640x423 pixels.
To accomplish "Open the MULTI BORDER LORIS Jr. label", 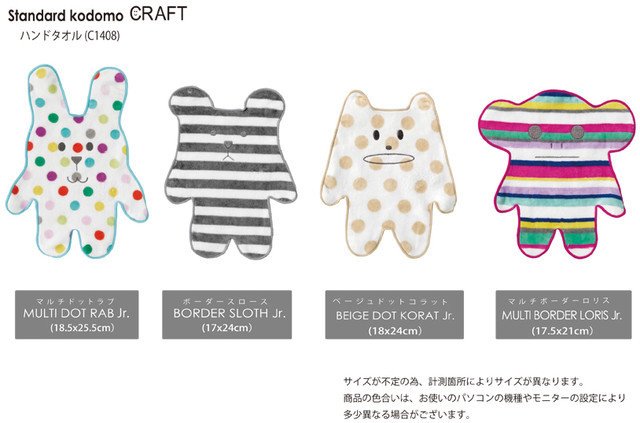I will [563, 314].
